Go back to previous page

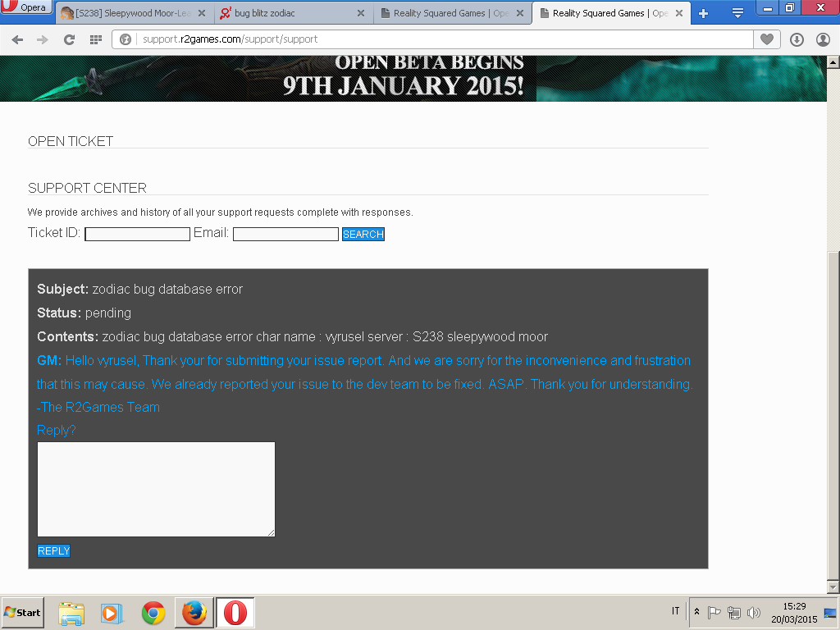point(17,39)
